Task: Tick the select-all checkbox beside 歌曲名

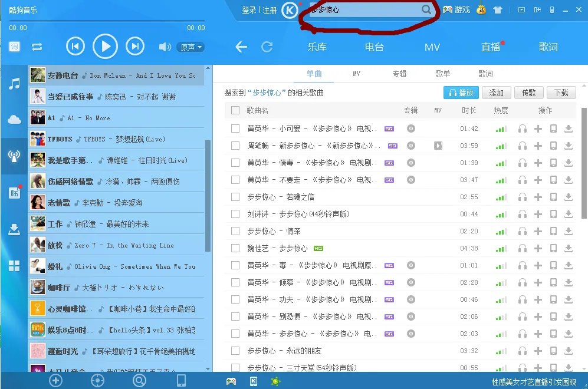Action: pos(235,110)
